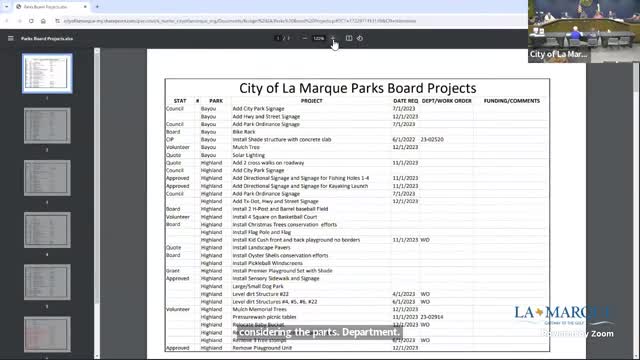Toggle the PDF sidebar menu icon
The width and height of the screenshot is (640, 360).
pos(11,38)
